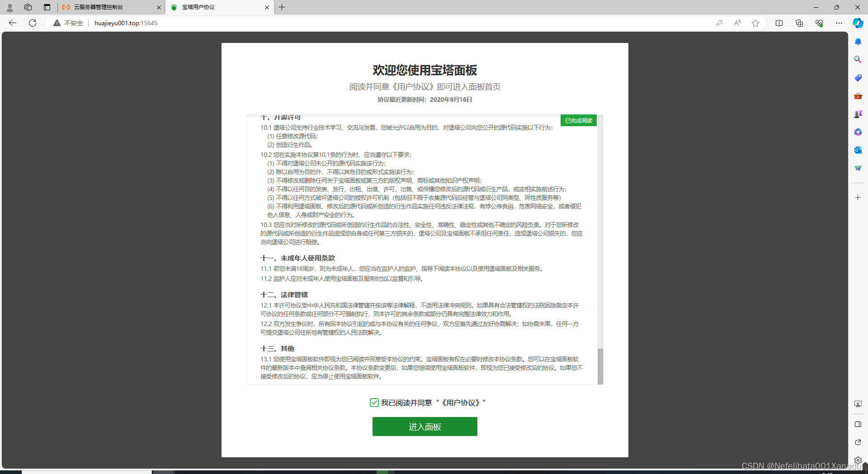Click the title 欢迎您使用宝塔面板
868x474 pixels.
425,70
